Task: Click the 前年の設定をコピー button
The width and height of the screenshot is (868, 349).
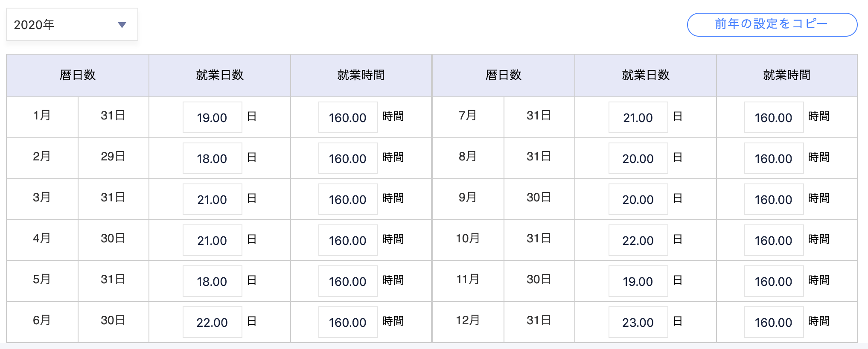Action: [772, 25]
